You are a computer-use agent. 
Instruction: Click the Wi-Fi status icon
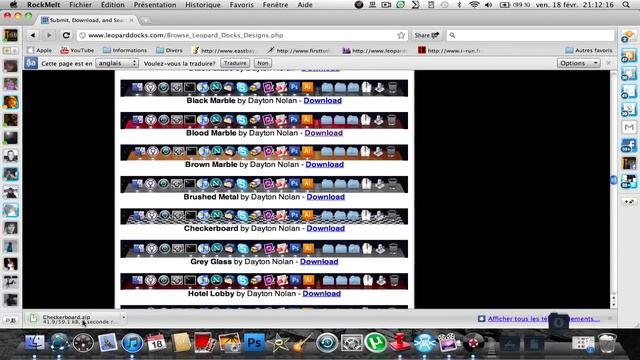coord(474,5)
